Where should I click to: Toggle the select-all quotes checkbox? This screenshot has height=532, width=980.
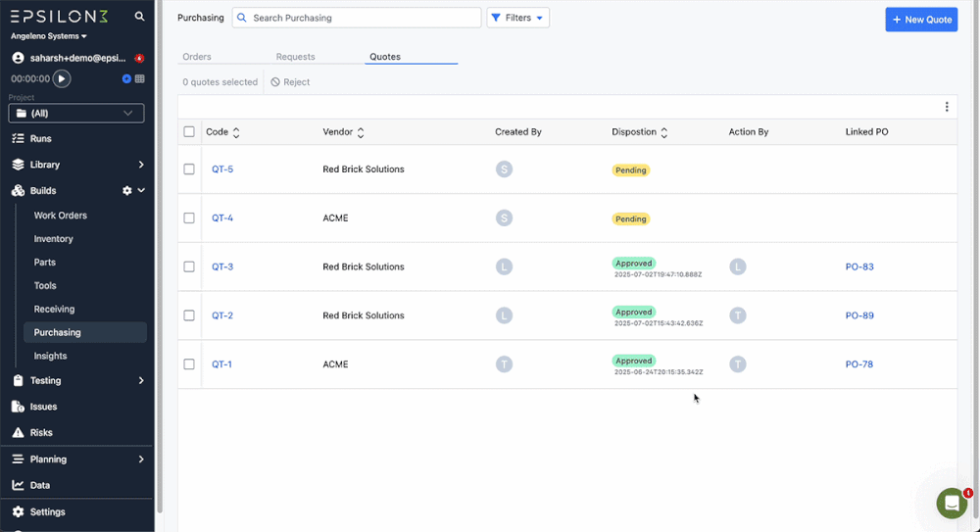pos(189,132)
